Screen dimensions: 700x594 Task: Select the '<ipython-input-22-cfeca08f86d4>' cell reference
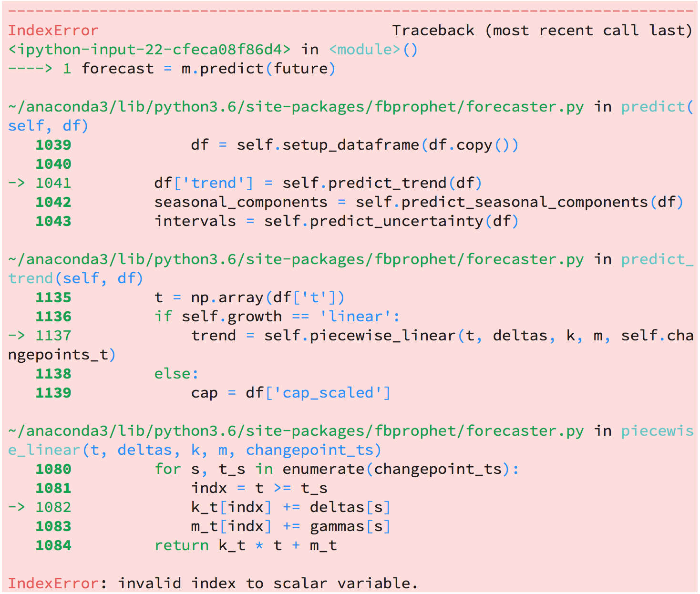point(149,50)
